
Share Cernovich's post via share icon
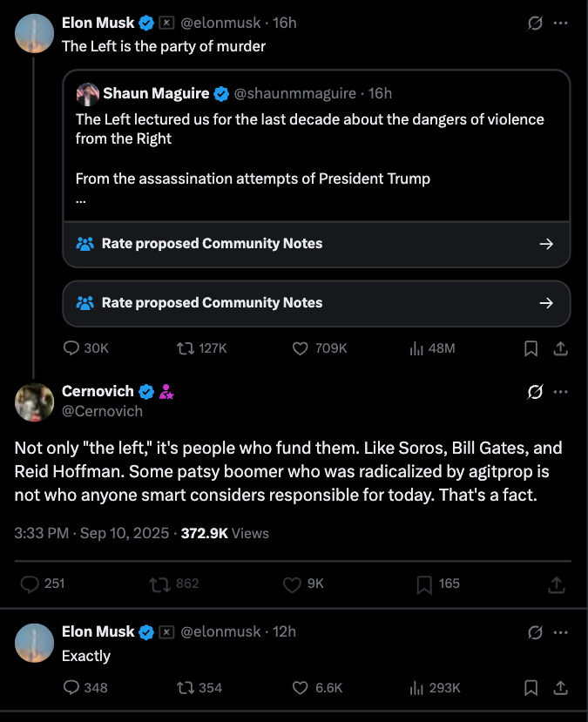point(557,584)
